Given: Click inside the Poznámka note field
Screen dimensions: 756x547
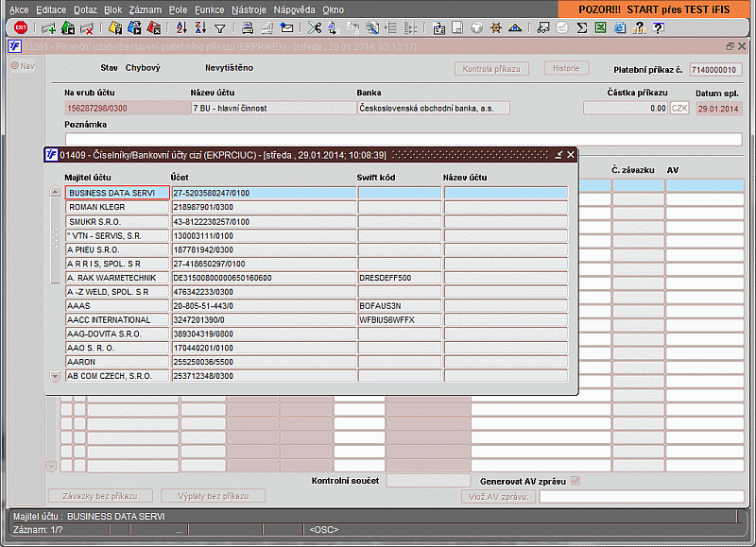Looking at the screenshot, I should 404,139.
